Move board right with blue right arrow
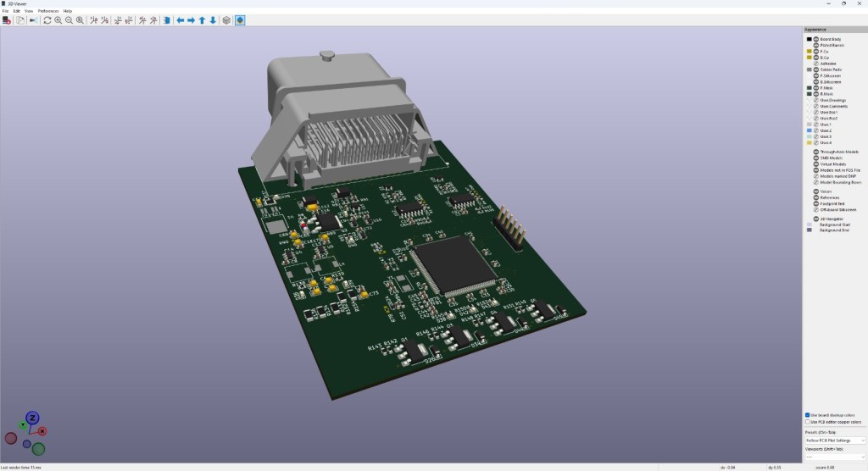This screenshot has width=868, height=471. pyautogui.click(x=191, y=20)
